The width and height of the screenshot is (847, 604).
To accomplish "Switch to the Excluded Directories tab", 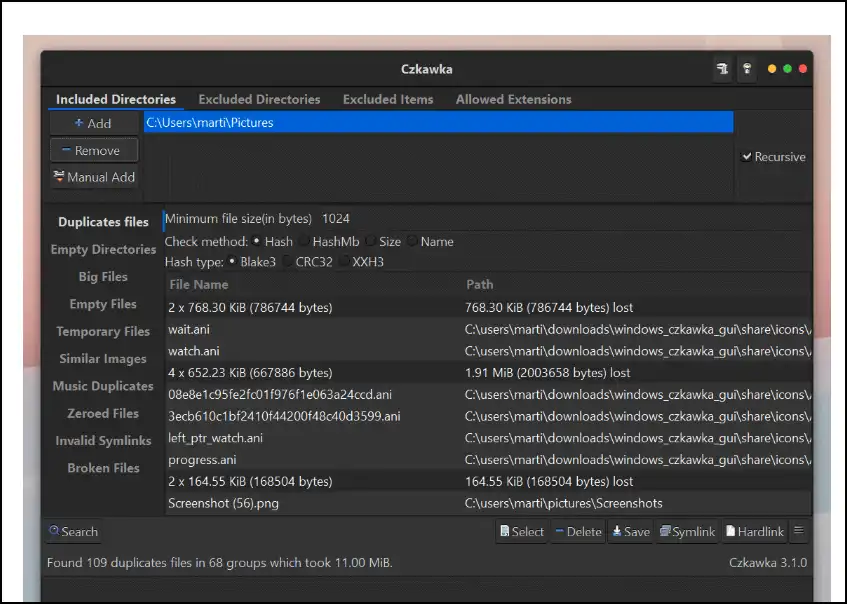I will [x=259, y=99].
